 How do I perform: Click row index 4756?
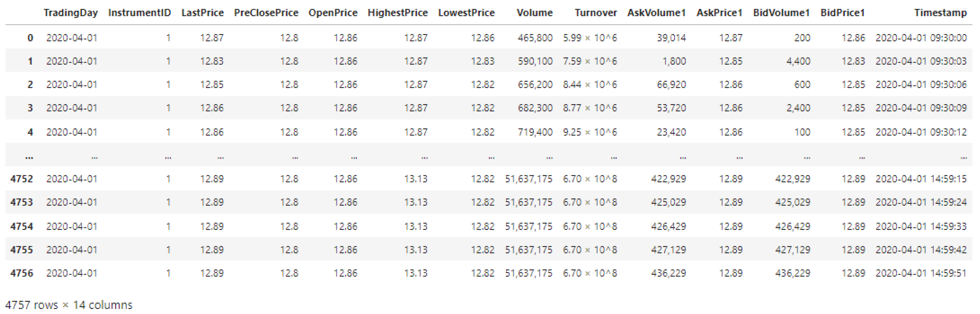pyautogui.click(x=22, y=273)
